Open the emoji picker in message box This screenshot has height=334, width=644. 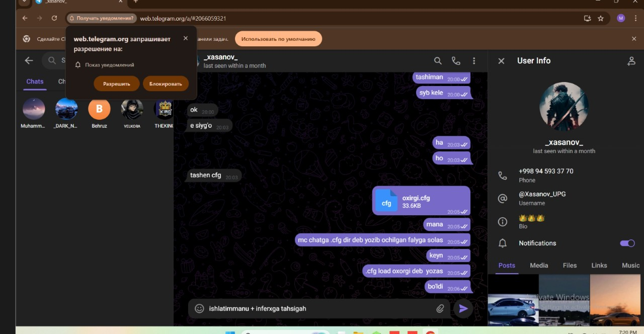click(199, 309)
